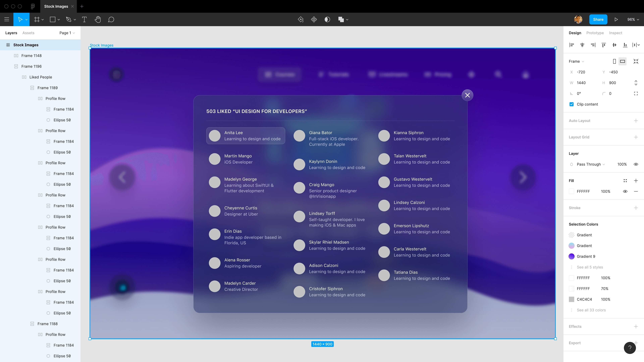Click the Gradient 9 color swatch
644x362 pixels.
coord(572,256)
